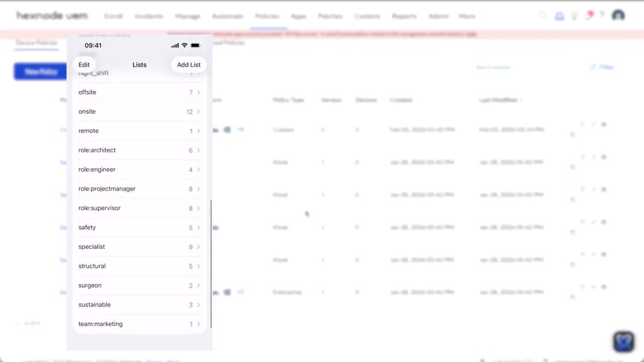Click the policy search input field
The height and width of the screenshot is (362, 644).
pos(493,67)
